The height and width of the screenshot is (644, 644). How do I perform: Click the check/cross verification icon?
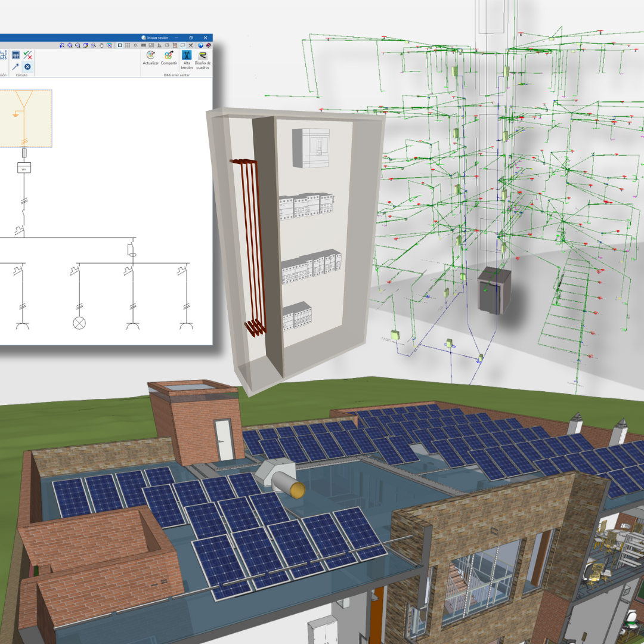tap(27, 55)
